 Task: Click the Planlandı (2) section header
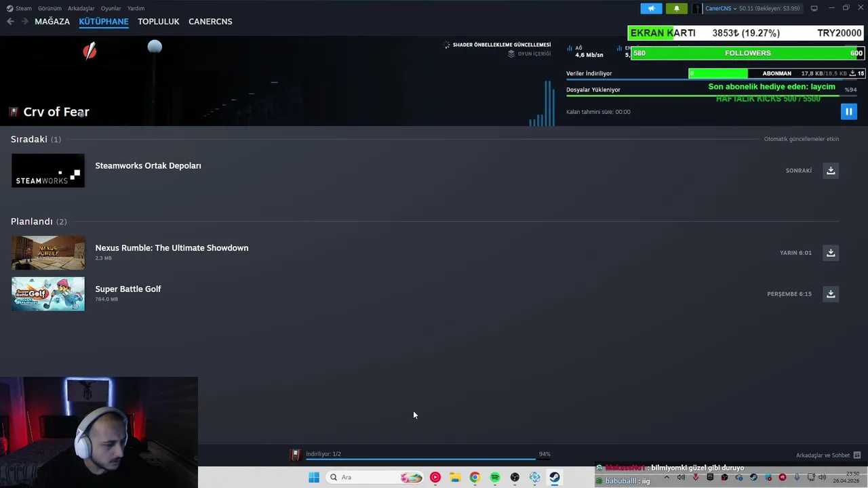pos(39,222)
